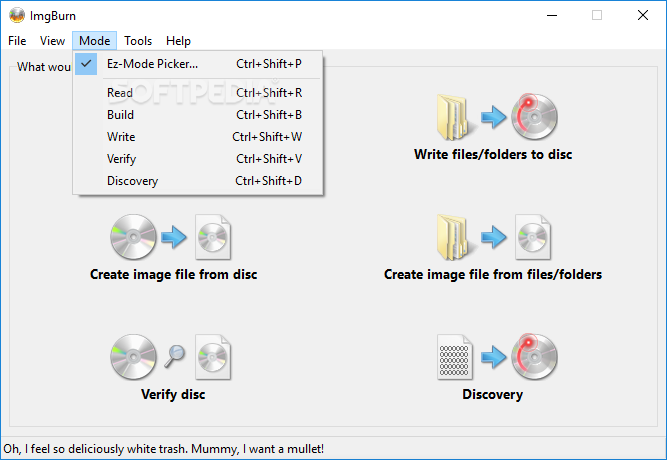Open the Tools menu
667x460 pixels.
[138, 41]
